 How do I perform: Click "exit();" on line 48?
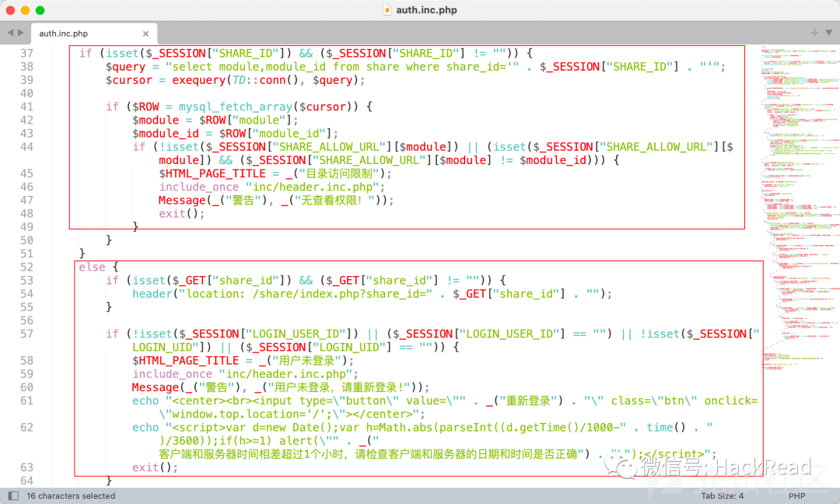182,214
